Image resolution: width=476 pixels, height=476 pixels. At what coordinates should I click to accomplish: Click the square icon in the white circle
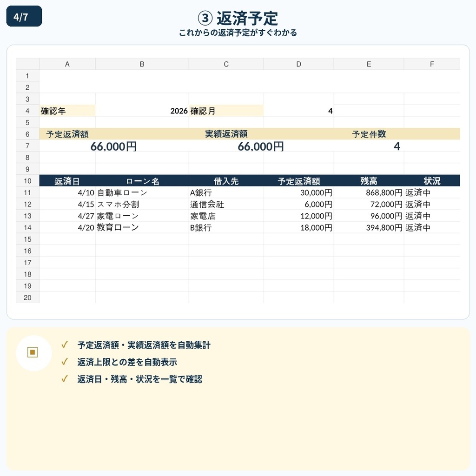tap(33, 352)
